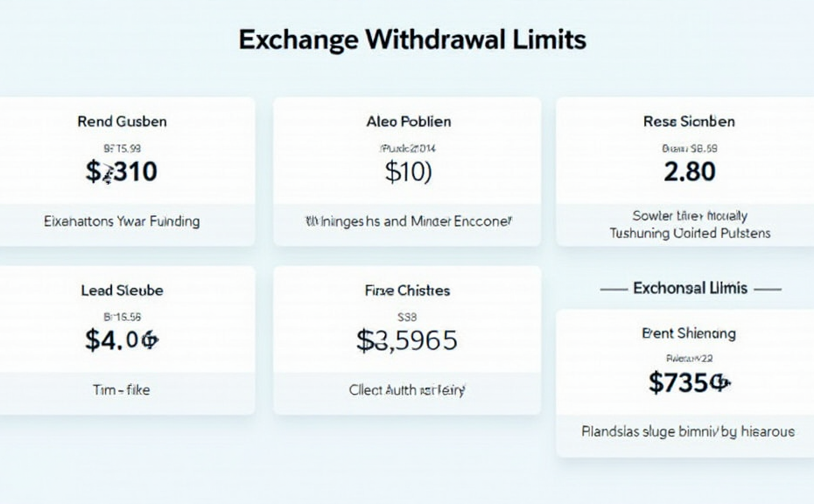Click the Plandslas sluge footer text
Image resolution: width=814 pixels, height=504 pixels.
coord(689,431)
